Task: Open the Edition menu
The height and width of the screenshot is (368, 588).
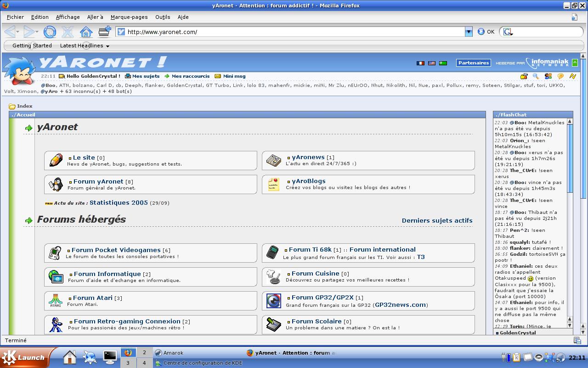Action: coord(40,17)
